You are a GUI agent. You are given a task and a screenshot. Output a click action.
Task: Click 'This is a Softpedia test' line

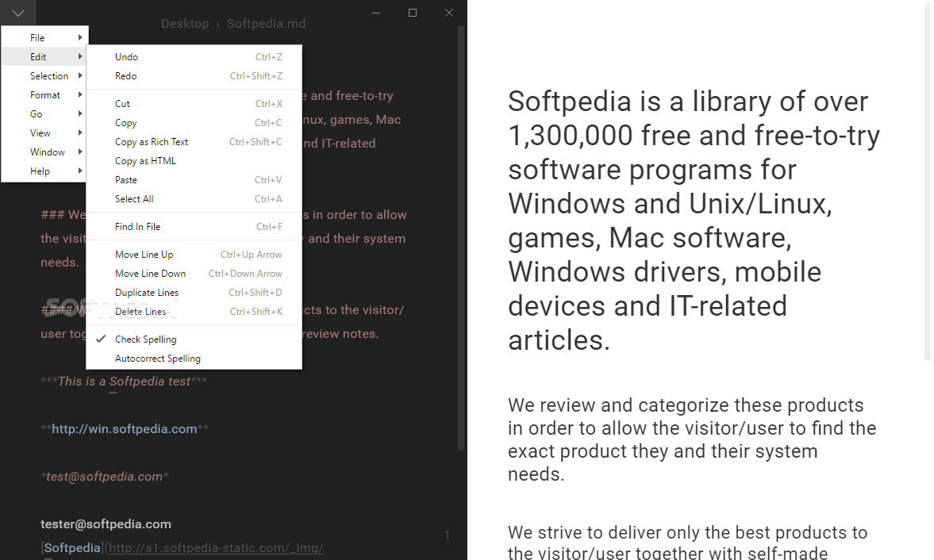tap(124, 381)
